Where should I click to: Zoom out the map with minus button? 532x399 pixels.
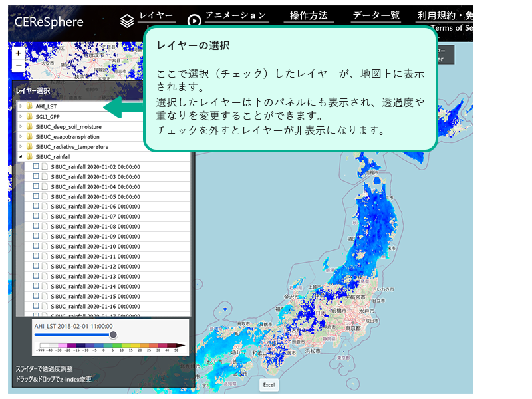click(x=19, y=66)
